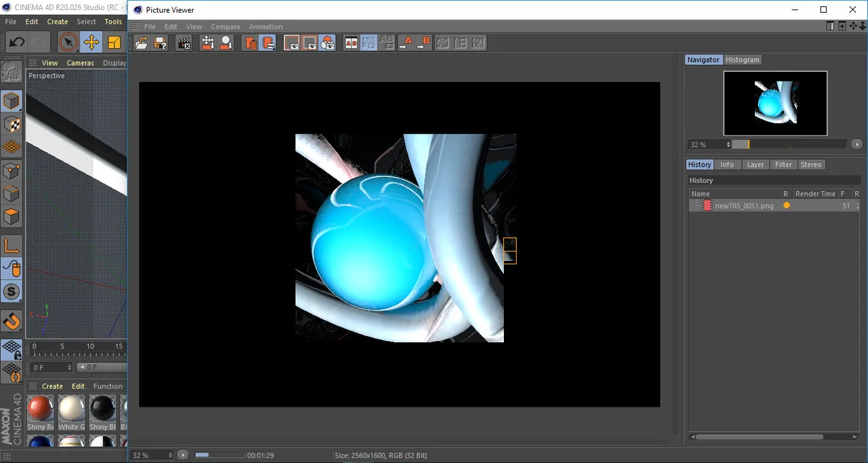The height and width of the screenshot is (463, 868).
Task: Click the Set as A icon
Action: point(406,43)
